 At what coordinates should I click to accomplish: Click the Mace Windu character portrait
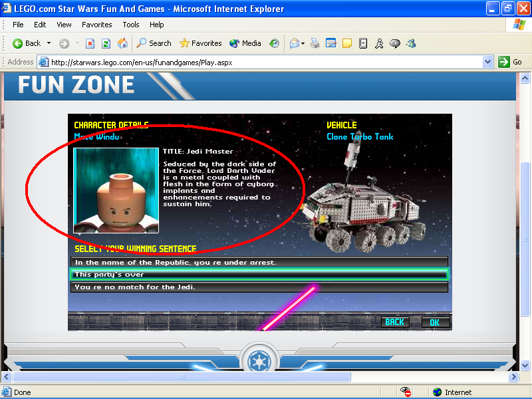pos(116,190)
